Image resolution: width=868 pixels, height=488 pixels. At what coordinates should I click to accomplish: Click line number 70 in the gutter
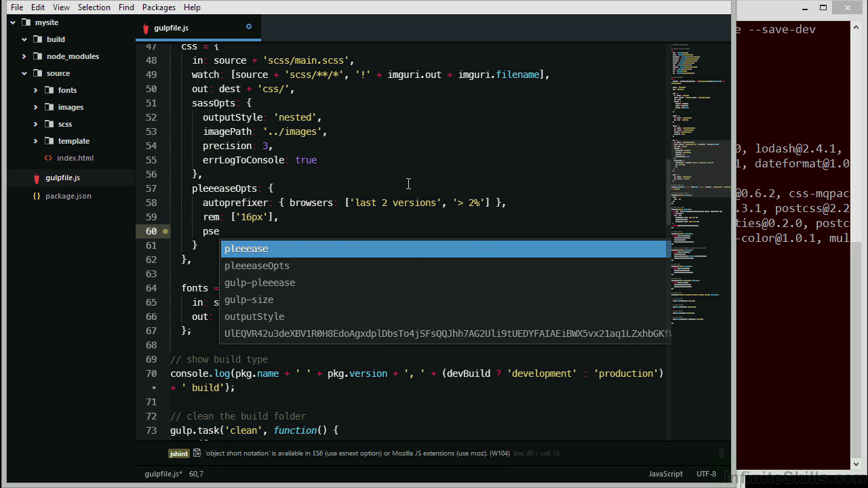tap(151, 373)
